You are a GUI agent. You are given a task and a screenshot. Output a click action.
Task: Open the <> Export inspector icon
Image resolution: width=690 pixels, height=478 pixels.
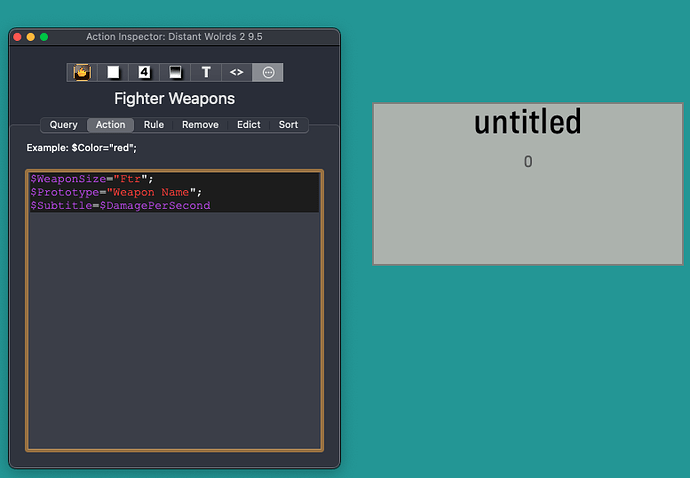coord(237,72)
